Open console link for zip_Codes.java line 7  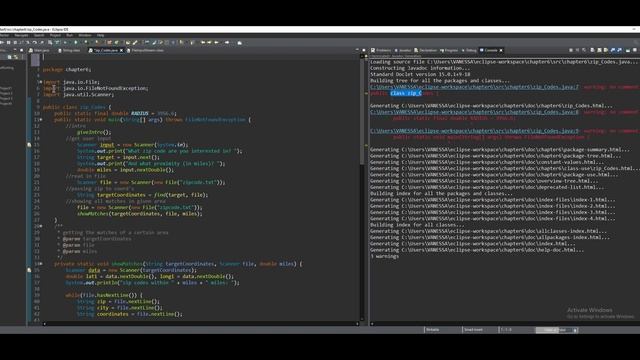click(x=474, y=87)
